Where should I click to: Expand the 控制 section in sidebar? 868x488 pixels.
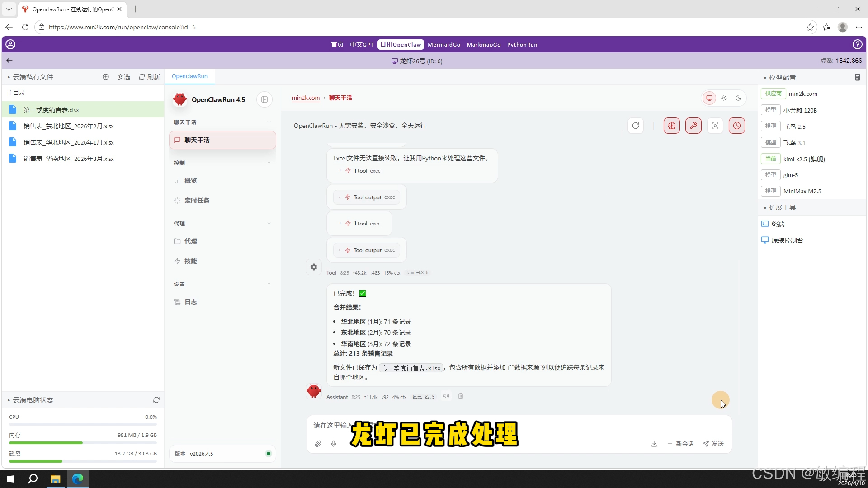coord(269,163)
